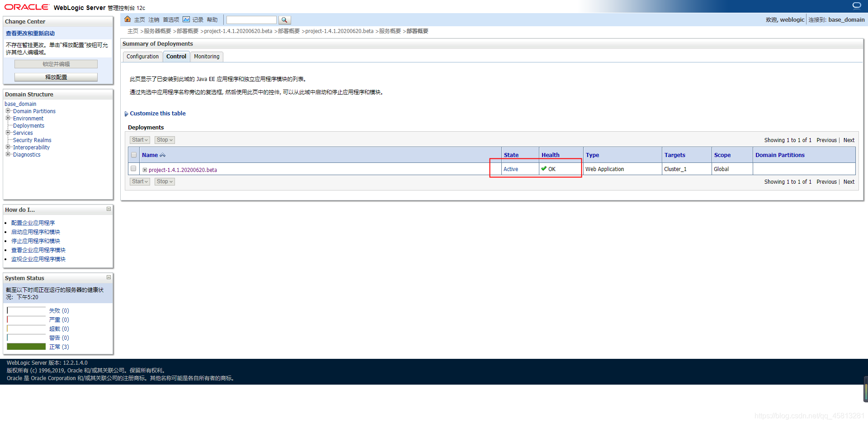This screenshot has height=424, width=868.
Task: Click the record chart icon next to 记录
Action: [x=186, y=19]
